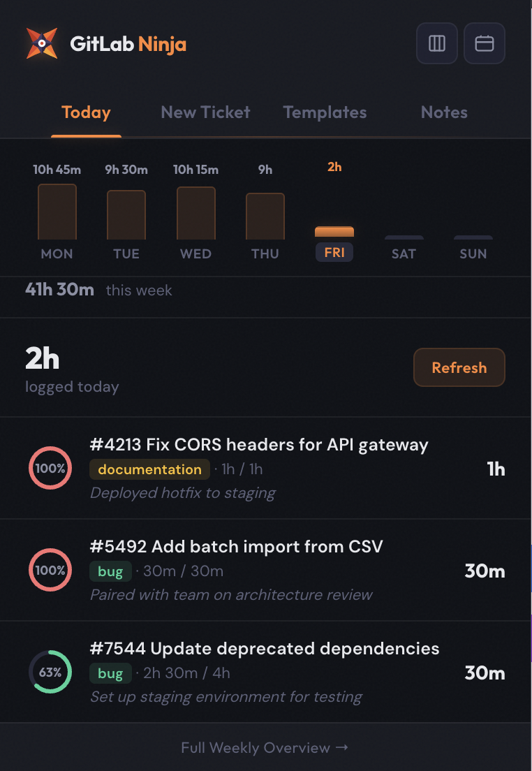Expand ticket #7544 deprecated dependencies entry
The width and height of the screenshot is (532, 771).
pyautogui.click(x=265, y=649)
